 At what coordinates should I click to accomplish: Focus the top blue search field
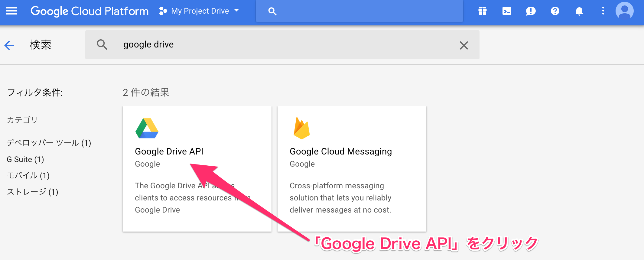tap(359, 11)
